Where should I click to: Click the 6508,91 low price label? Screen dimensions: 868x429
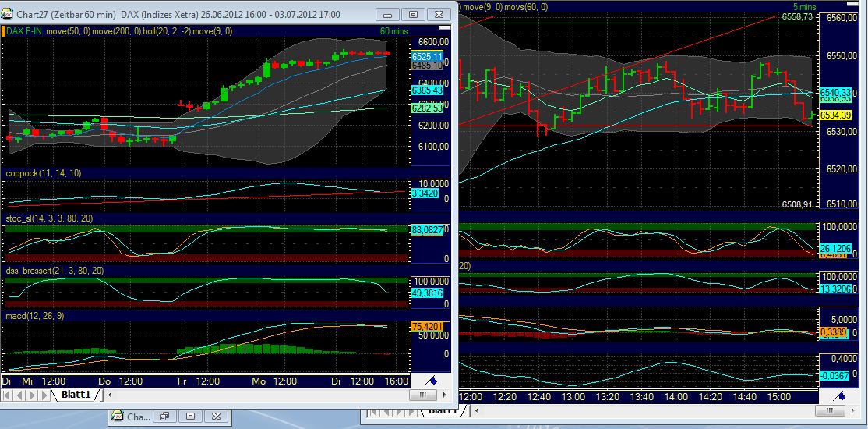pos(797,204)
